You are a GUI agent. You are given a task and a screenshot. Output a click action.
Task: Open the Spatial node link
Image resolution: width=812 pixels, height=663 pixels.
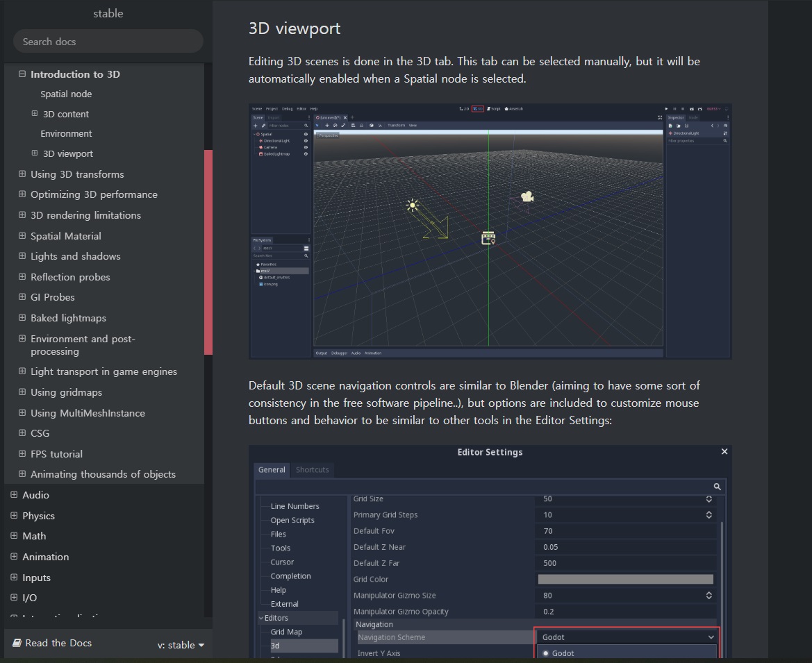66,94
